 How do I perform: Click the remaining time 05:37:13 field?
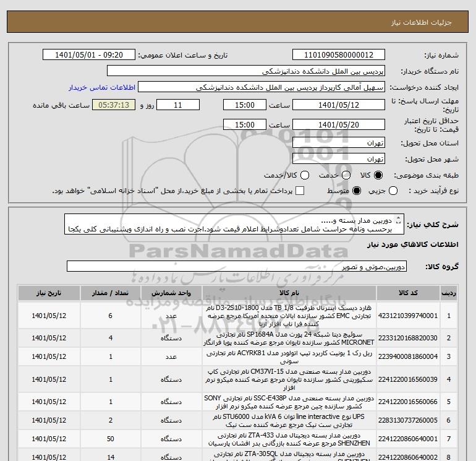click(114, 105)
